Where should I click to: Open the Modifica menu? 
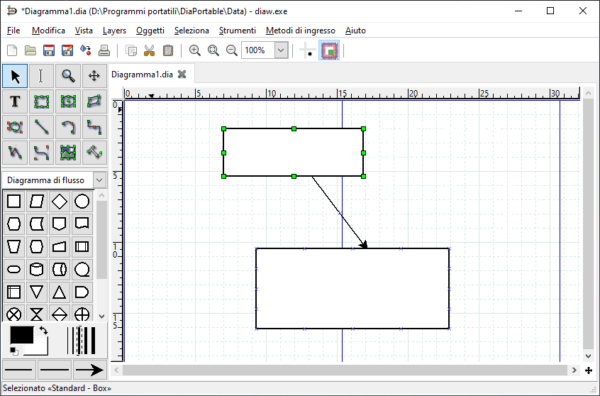(48, 31)
